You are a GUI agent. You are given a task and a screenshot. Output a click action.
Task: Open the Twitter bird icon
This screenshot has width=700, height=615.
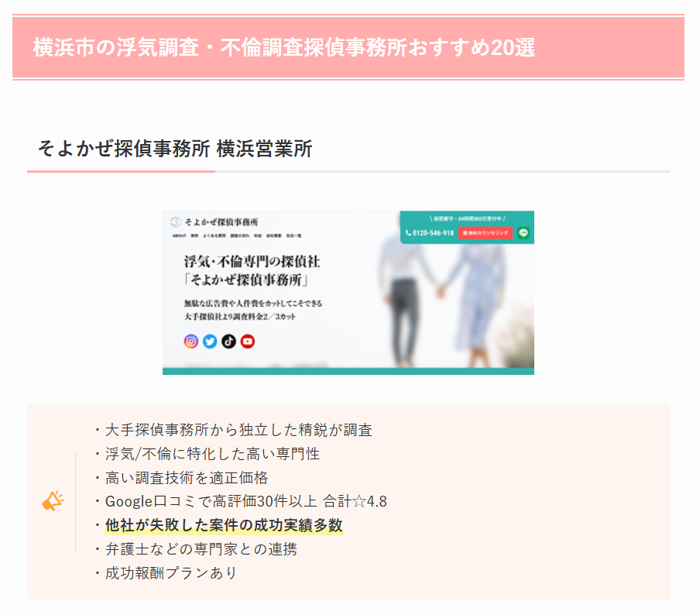(210, 342)
